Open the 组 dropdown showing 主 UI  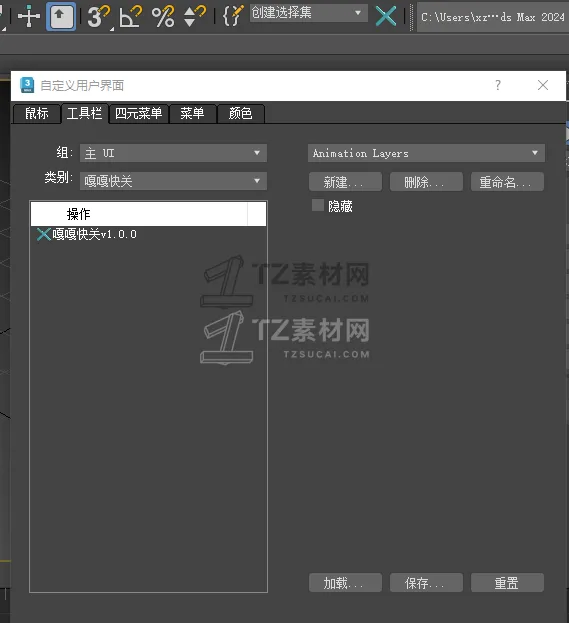click(x=173, y=153)
